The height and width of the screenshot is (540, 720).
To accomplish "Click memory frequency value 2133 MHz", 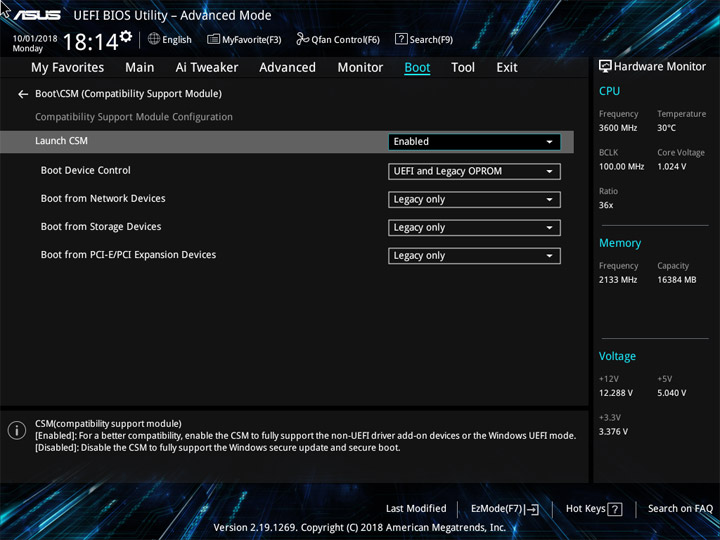I will [618, 280].
